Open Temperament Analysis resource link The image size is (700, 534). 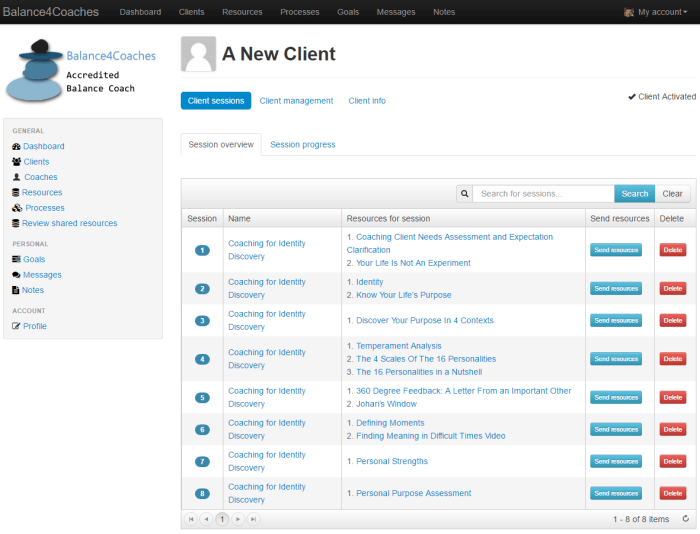(399, 346)
